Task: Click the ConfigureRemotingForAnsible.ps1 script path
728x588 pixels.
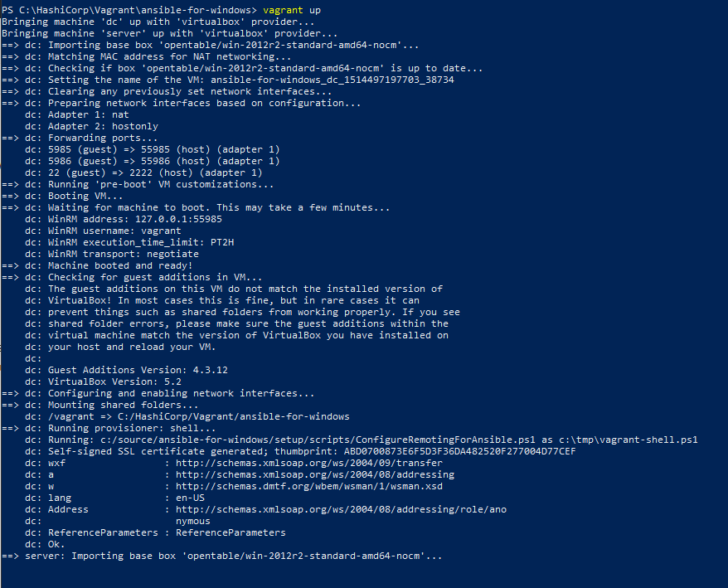Action: pyautogui.click(x=318, y=440)
